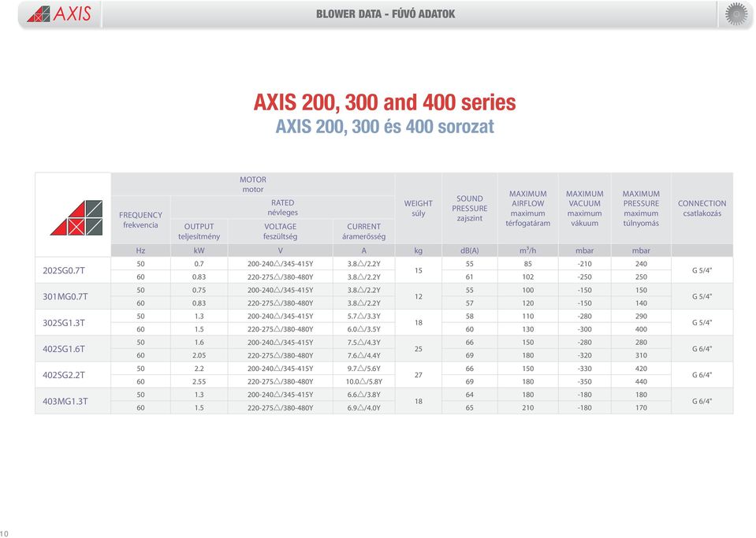Select the 'BLOWER DATA - FÚVÓ ADATOK' header title

pos(385,14)
